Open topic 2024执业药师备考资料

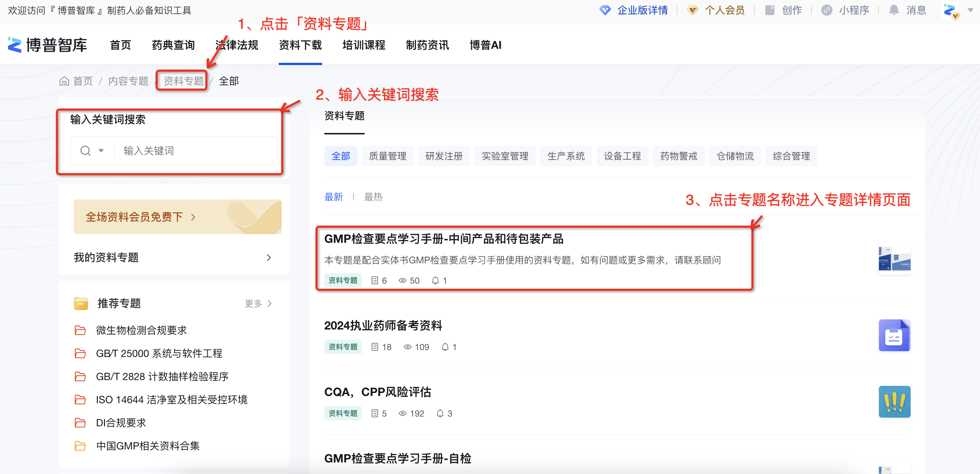click(x=383, y=326)
